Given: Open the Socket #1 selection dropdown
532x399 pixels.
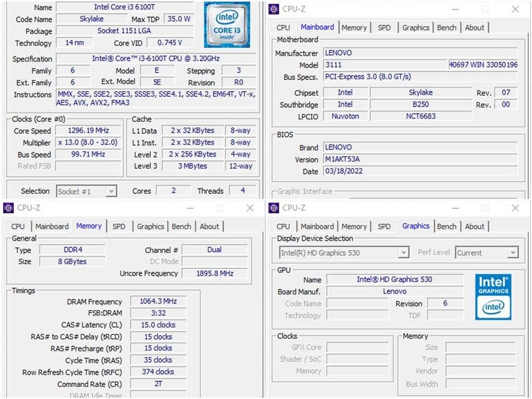Looking at the screenshot, I should pos(86,191).
